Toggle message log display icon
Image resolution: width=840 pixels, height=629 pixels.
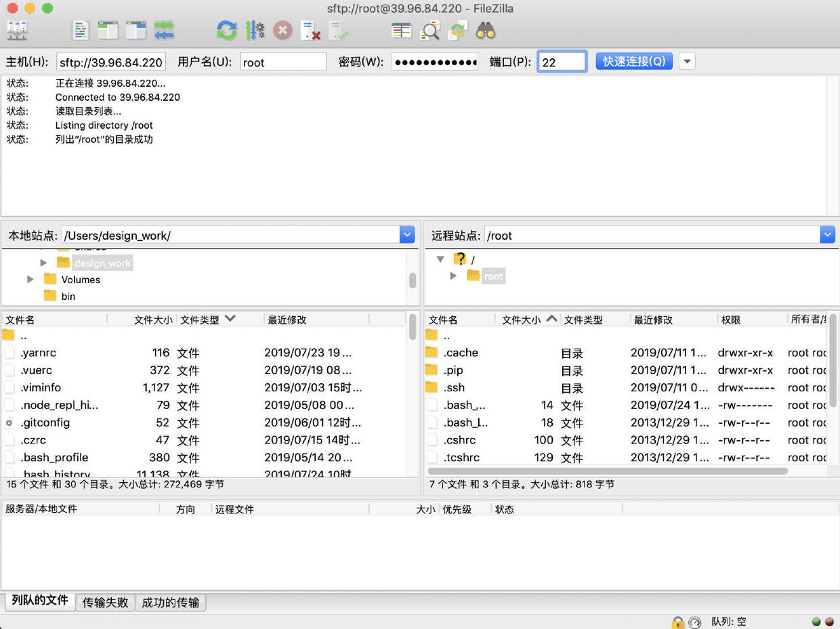[81, 30]
